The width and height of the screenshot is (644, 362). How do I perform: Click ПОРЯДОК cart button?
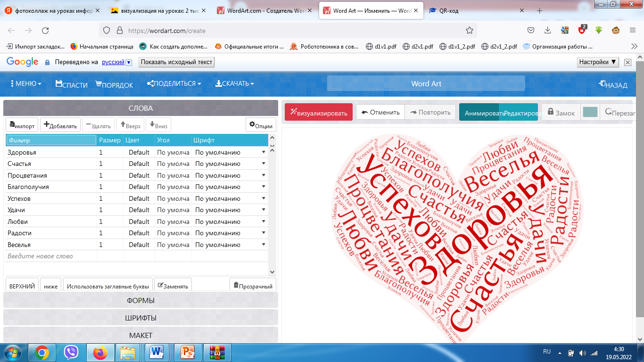point(114,84)
